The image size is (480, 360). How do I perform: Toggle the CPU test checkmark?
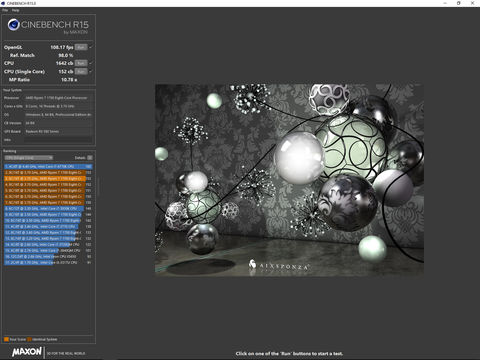point(91,63)
